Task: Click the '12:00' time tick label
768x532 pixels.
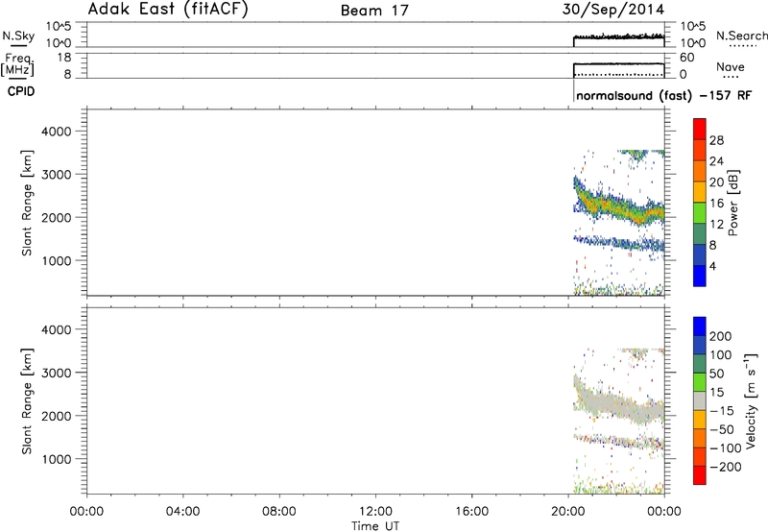Action: click(x=375, y=512)
